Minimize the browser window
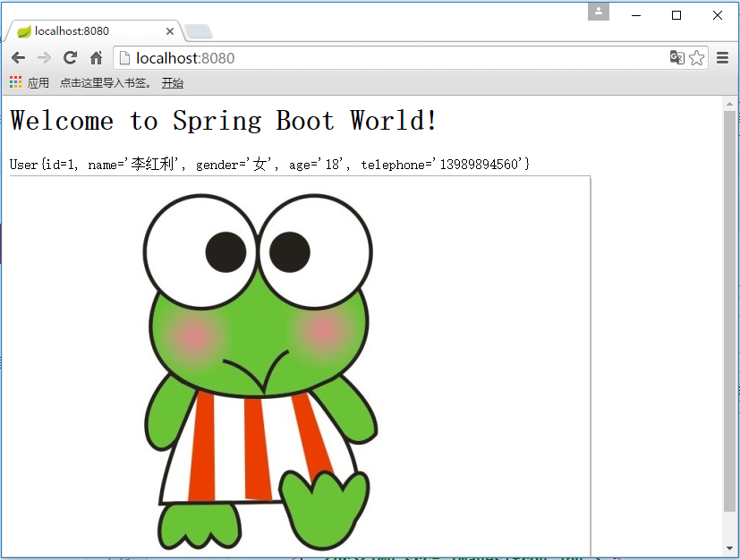 636,15
